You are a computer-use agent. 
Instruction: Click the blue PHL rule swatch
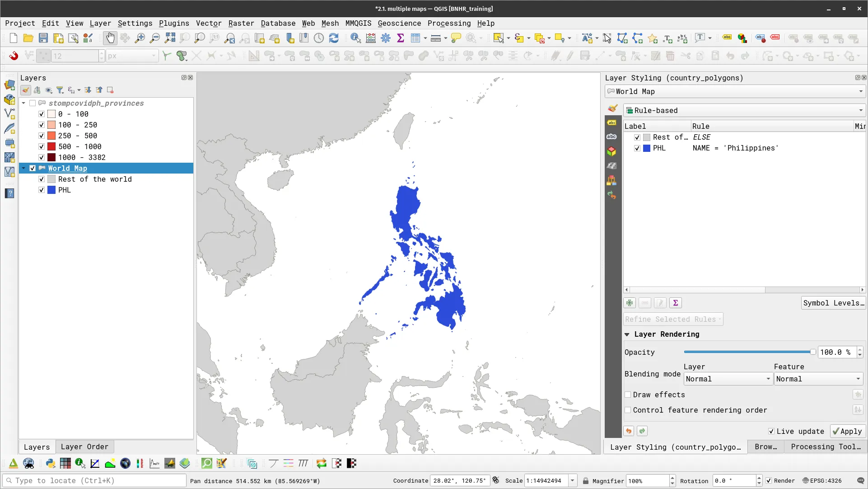(647, 148)
